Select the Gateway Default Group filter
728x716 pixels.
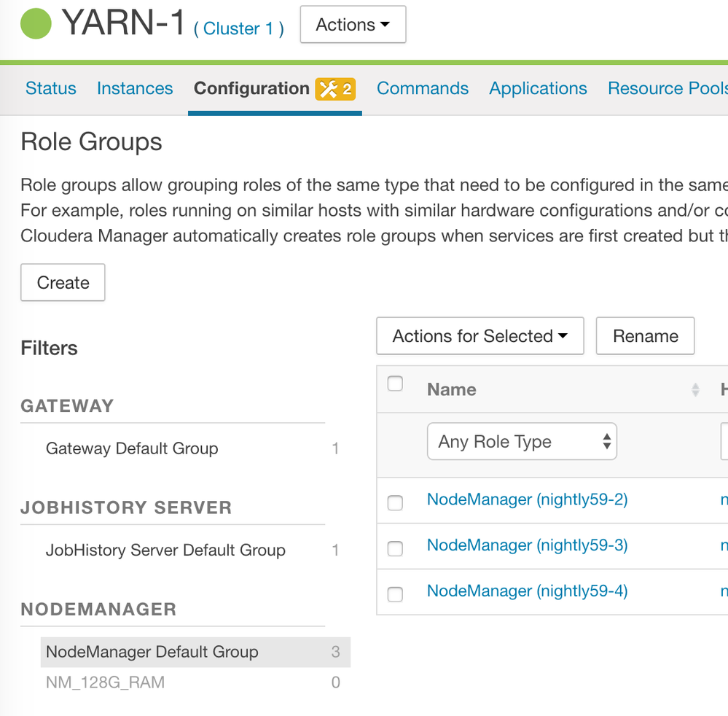pyautogui.click(x=132, y=448)
